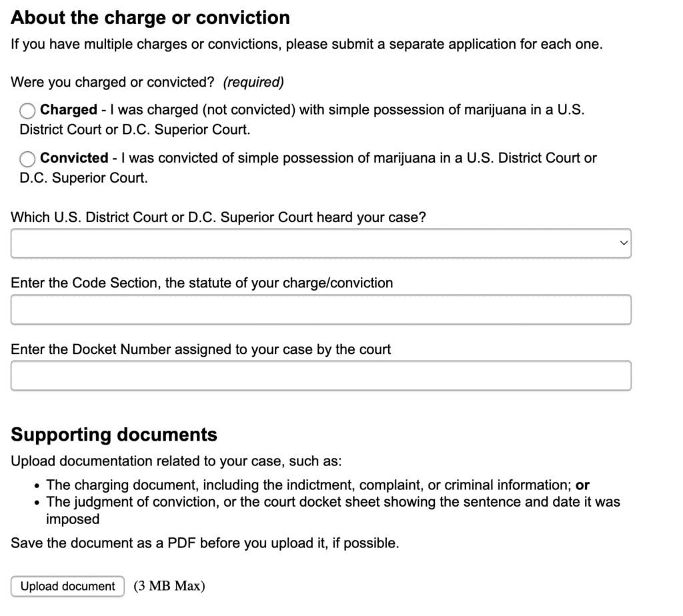Select the Charged radio button
This screenshot has height=616, width=683.
point(28,110)
